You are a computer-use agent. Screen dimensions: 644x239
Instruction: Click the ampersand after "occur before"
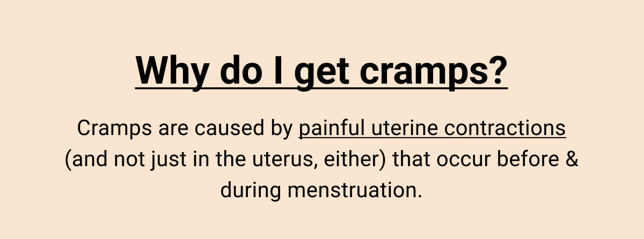pos(573,160)
